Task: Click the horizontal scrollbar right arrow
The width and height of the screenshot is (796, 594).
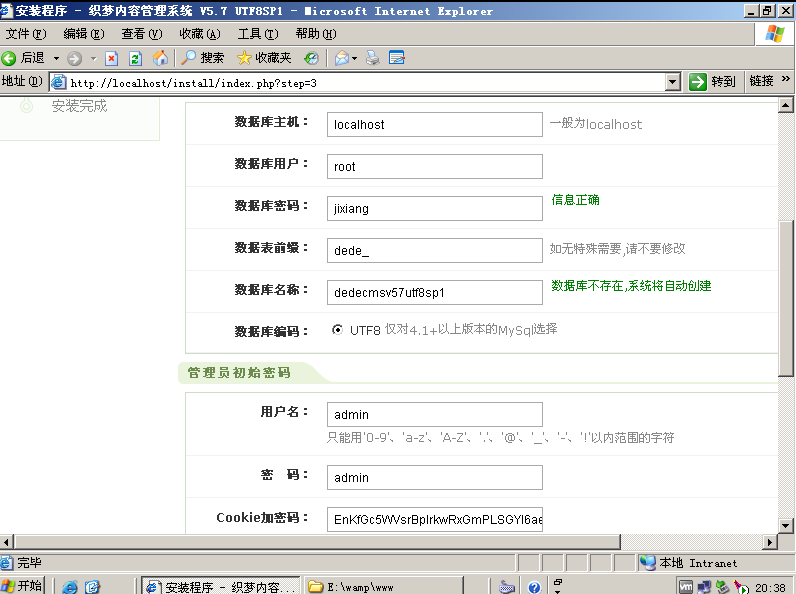Action: [x=770, y=542]
